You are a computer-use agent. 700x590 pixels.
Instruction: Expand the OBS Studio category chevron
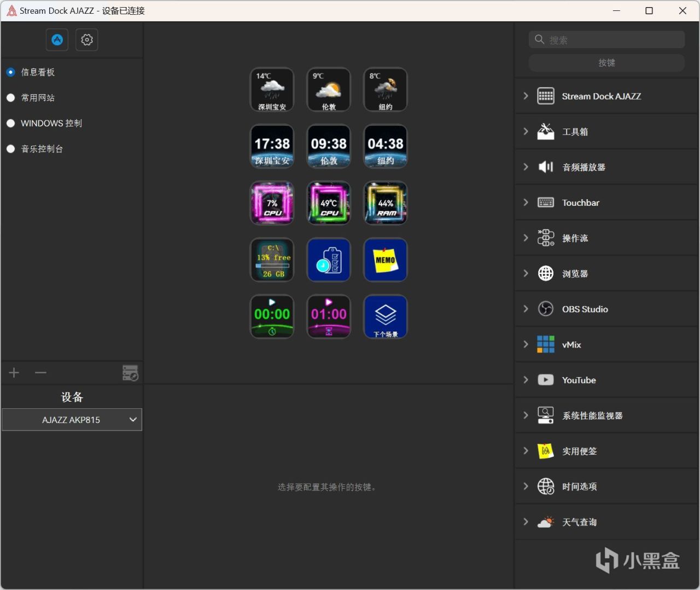(x=526, y=309)
